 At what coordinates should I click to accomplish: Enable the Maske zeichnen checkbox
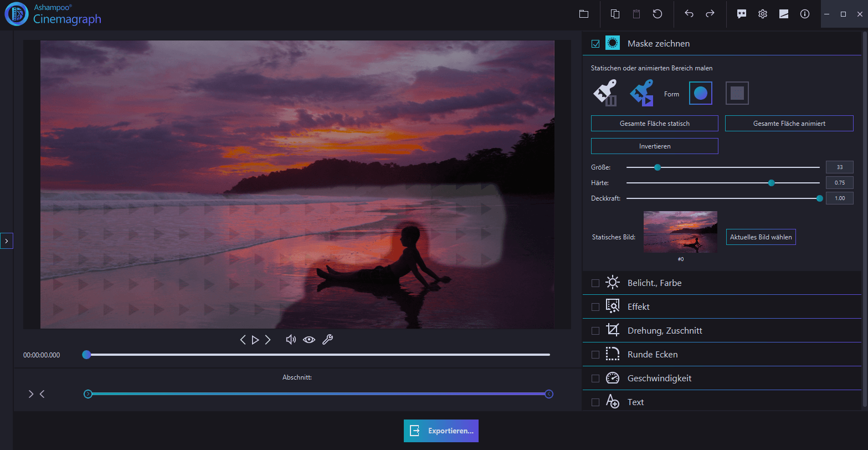595,43
